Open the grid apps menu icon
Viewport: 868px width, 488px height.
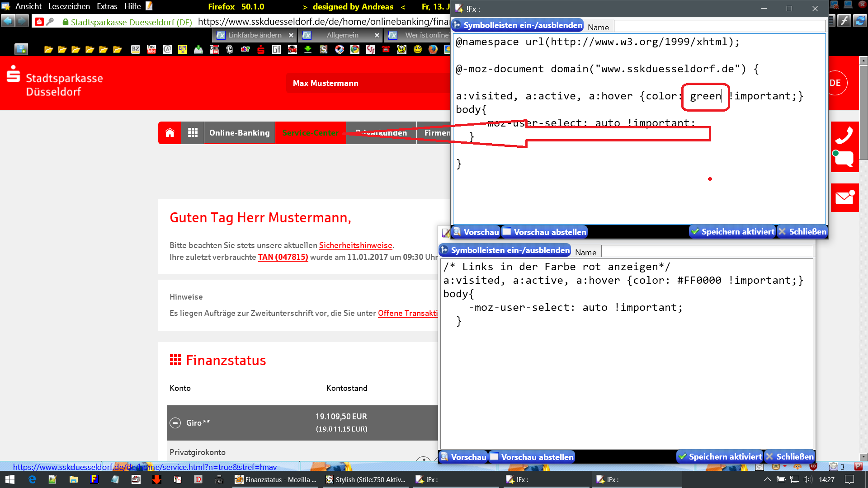coord(193,133)
